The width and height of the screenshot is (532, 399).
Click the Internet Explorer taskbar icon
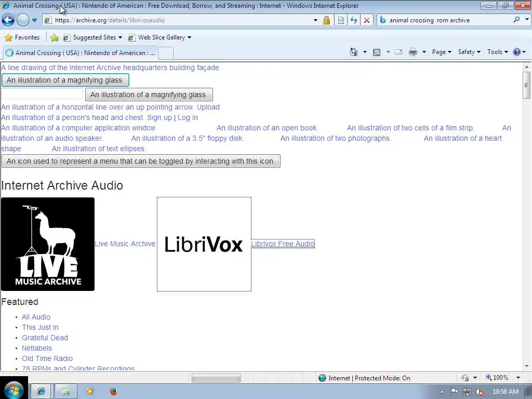(x=41, y=391)
